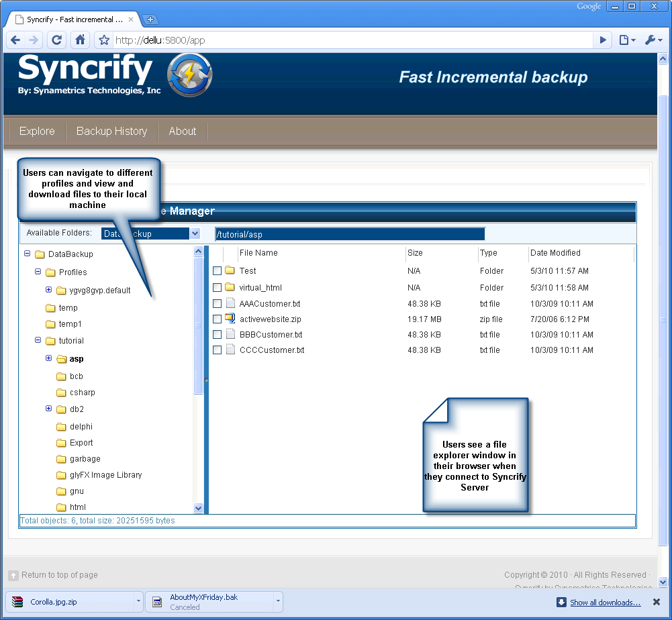
Task: Click the temp1 folder icon
Action: click(50, 324)
